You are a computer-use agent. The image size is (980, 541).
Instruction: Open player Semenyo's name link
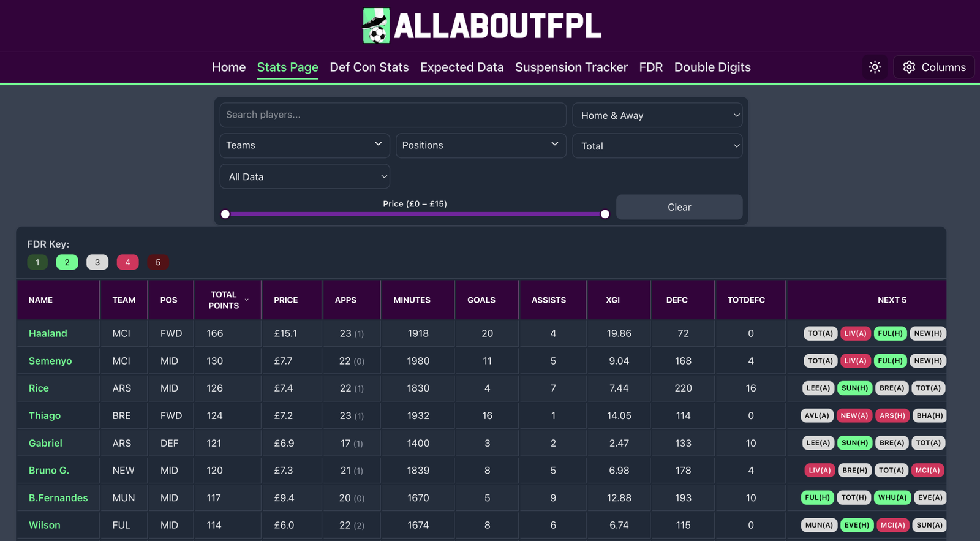click(x=50, y=361)
